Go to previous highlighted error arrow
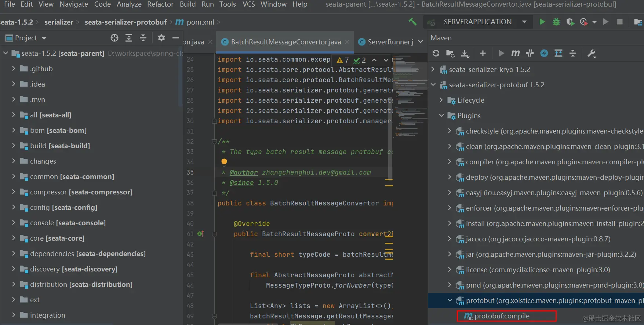The image size is (644, 325). coord(374,60)
